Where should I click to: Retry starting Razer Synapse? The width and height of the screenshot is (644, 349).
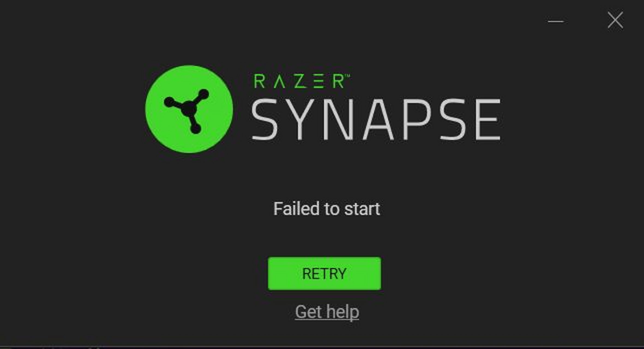click(x=324, y=273)
